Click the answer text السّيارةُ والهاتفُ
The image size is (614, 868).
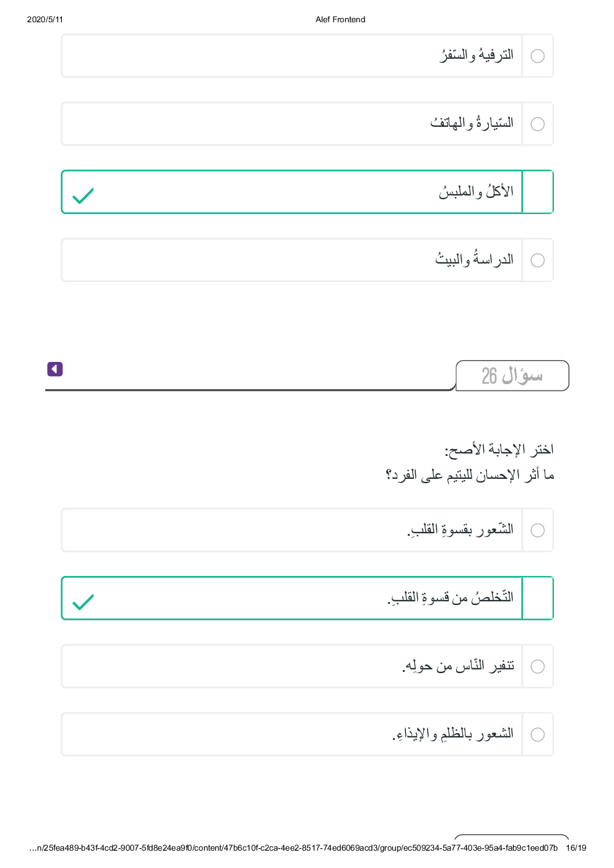click(x=472, y=124)
